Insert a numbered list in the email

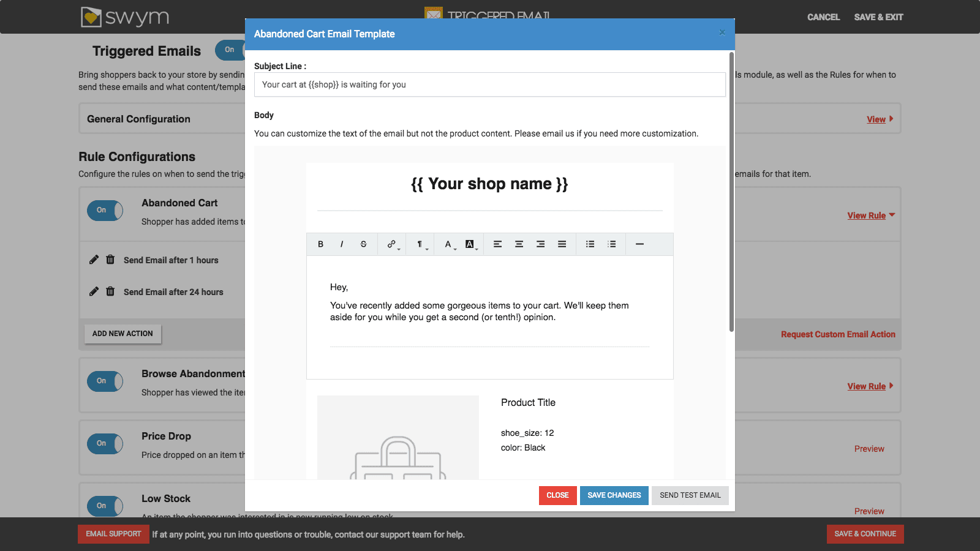pyautogui.click(x=611, y=244)
